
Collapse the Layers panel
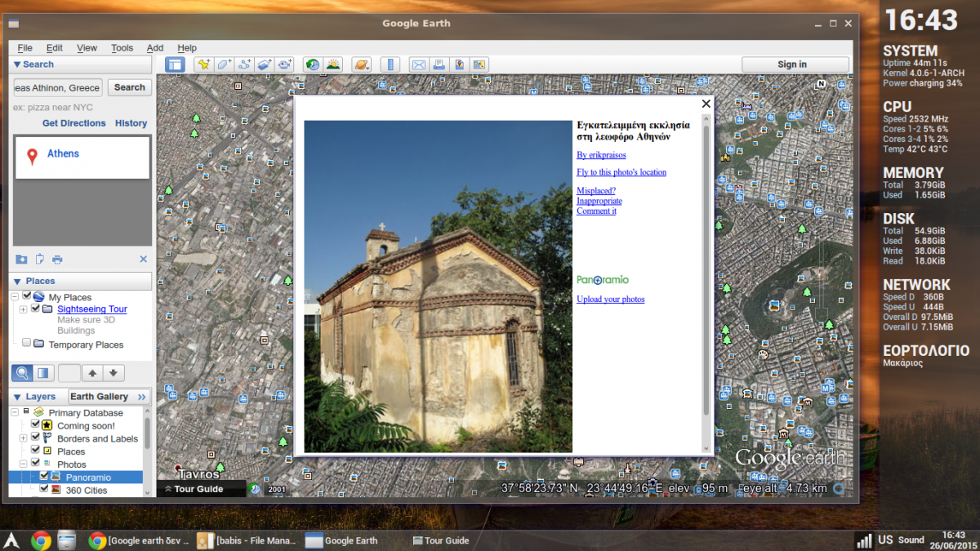point(17,397)
